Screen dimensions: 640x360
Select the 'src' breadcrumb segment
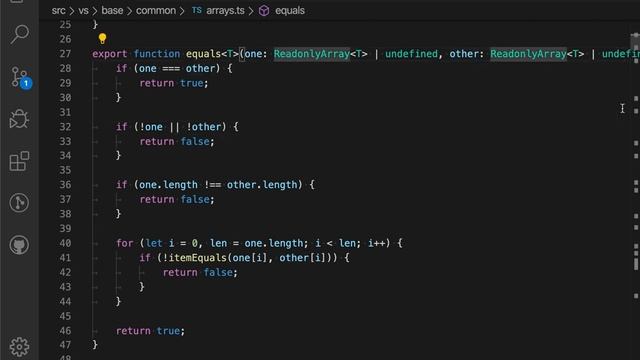[58, 11]
